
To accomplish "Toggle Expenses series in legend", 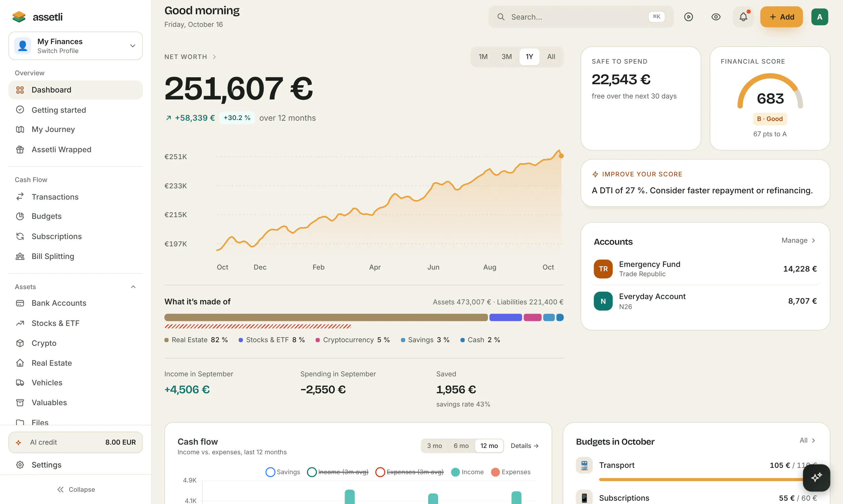I will [511, 472].
